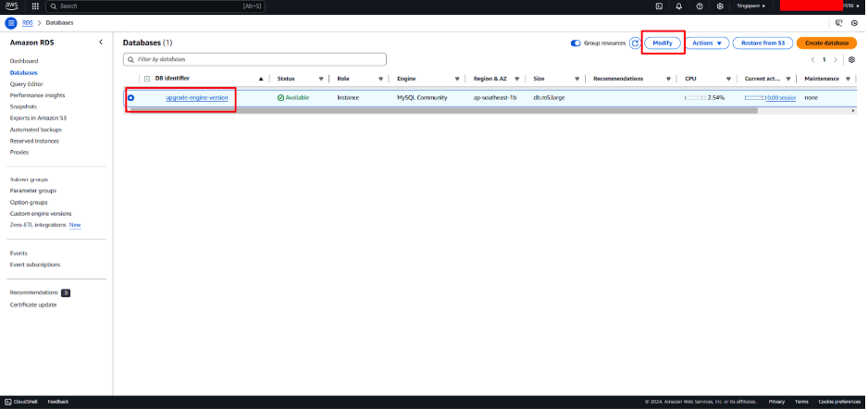The image size is (868, 409).
Task: Open Snapshots in the sidebar
Action: click(23, 106)
